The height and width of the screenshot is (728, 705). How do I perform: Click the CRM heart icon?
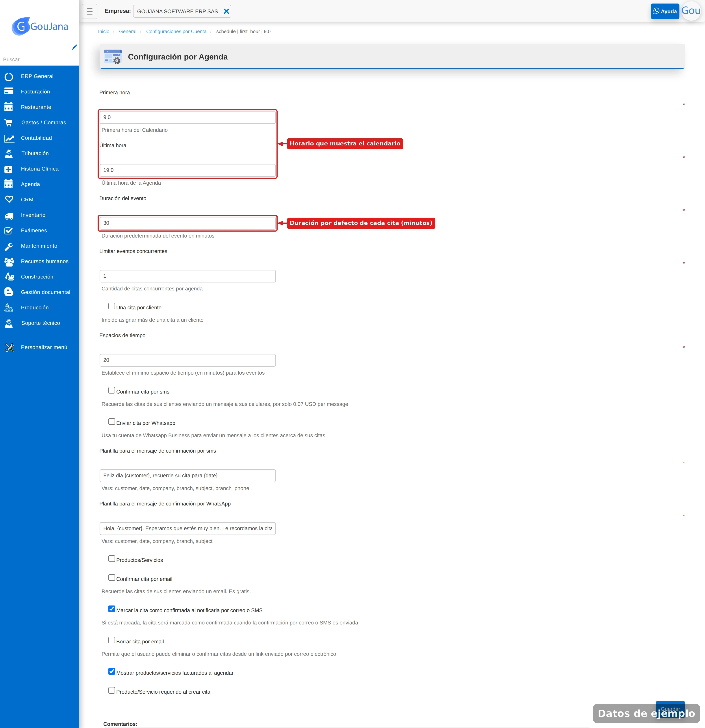[x=9, y=199]
